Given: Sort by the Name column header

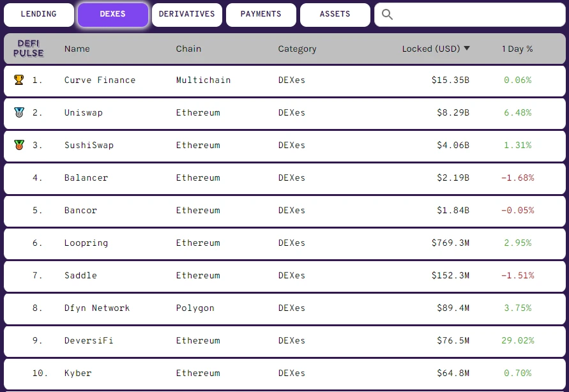Looking at the screenshot, I should coord(77,49).
